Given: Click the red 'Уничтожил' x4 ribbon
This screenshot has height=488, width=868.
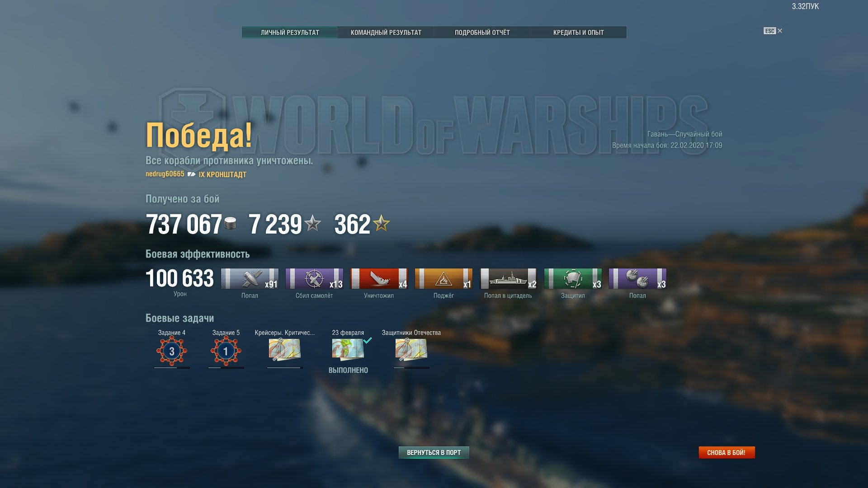Looking at the screenshot, I should (379, 279).
